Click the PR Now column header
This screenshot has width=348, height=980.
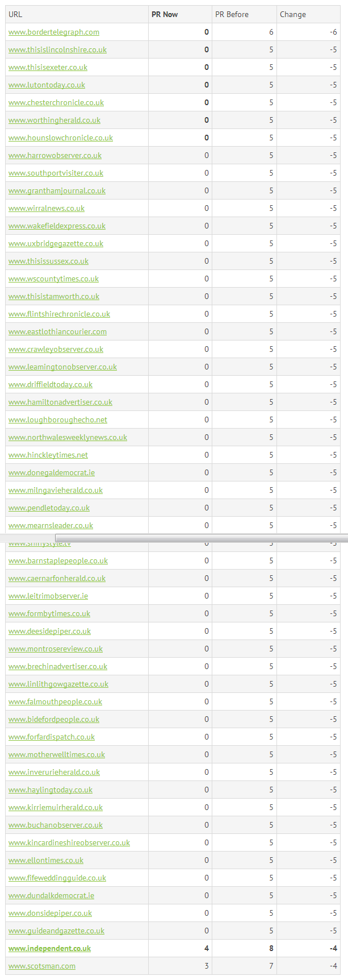pyautogui.click(x=165, y=15)
